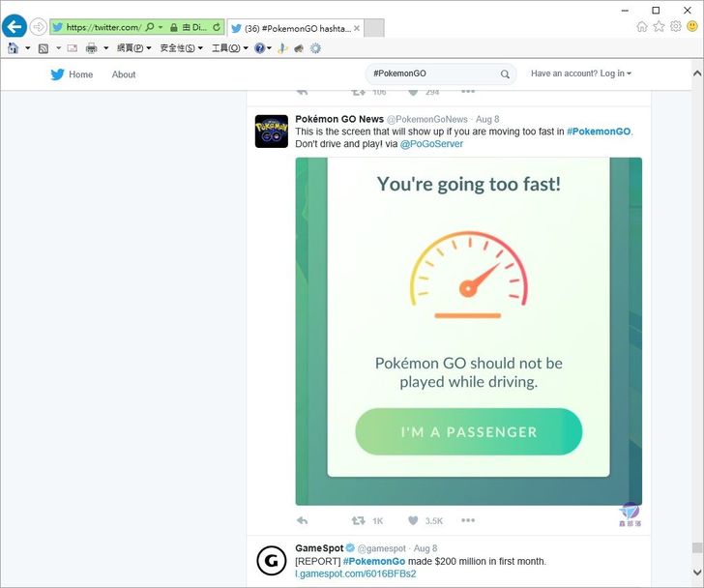This screenshot has height=588, width=704.
Task: Click the browser back arrow button
Action: [x=15, y=27]
